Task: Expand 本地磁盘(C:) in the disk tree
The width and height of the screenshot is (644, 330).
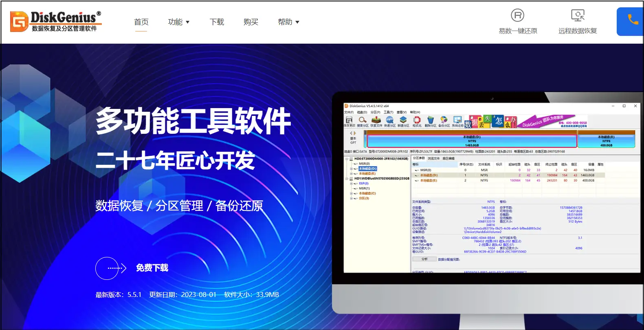Action: point(351,193)
